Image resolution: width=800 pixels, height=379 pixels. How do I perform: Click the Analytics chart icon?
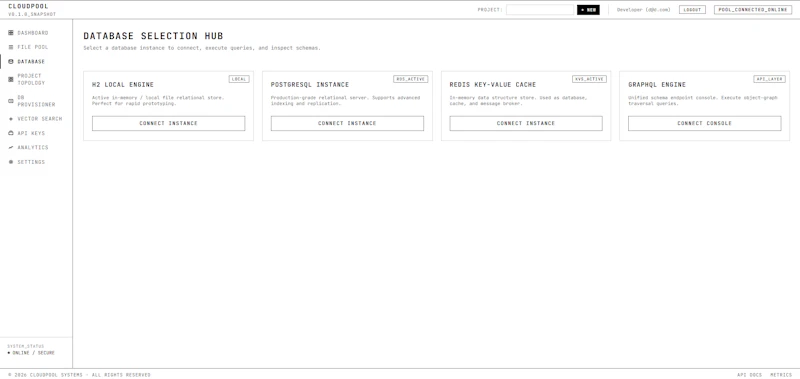11,147
